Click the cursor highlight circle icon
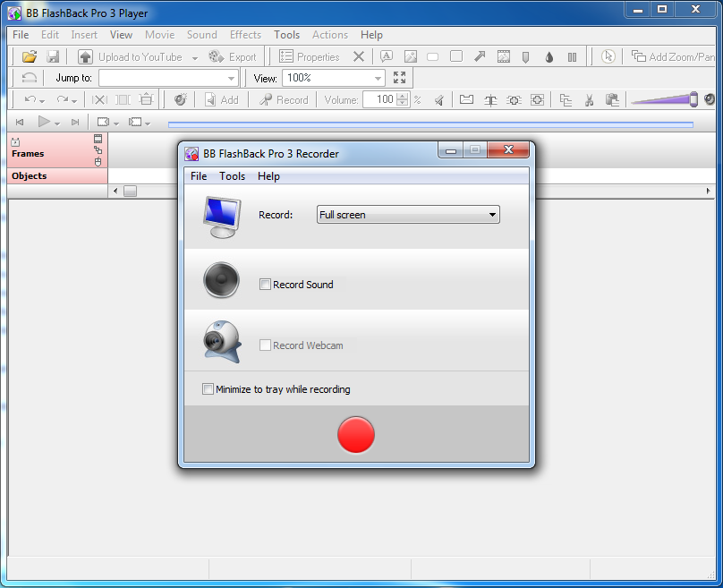Image resolution: width=723 pixels, height=588 pixels. click(608, 56)
